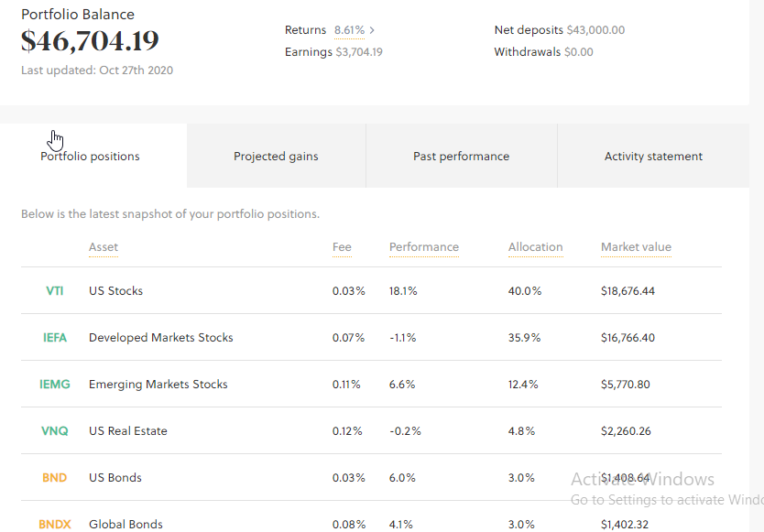This screenshot has height=532, width=764.
Task: Click the IEFA ticker symbol
Action: (x=55, y=338)
